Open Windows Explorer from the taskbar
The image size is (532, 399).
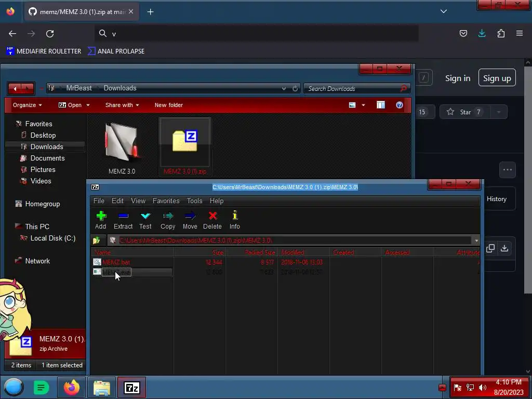point(102,388)
